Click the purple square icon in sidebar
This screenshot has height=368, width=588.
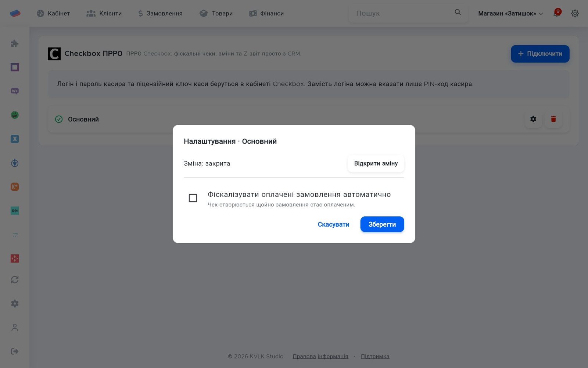pyautogui.click(x=15, y=67)
